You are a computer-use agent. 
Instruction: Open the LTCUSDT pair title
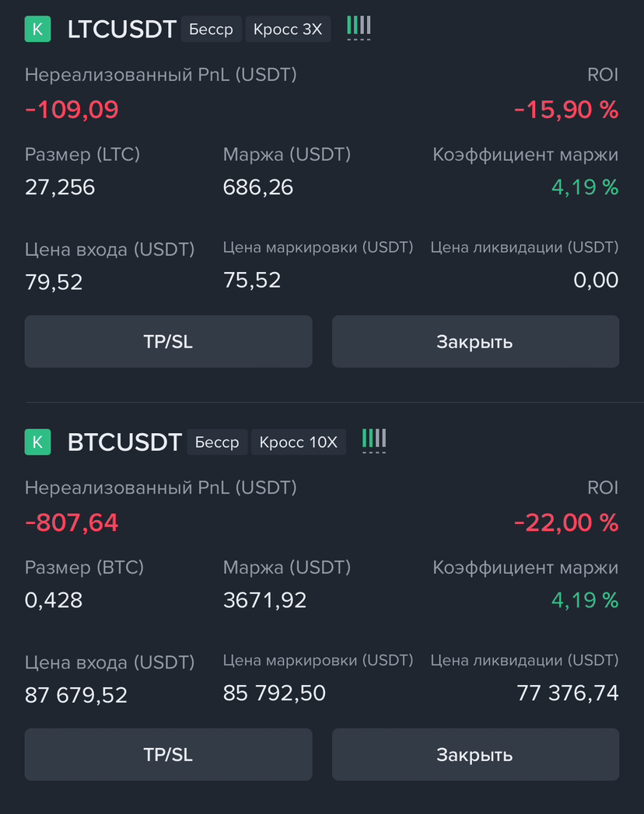pos(122,29)
